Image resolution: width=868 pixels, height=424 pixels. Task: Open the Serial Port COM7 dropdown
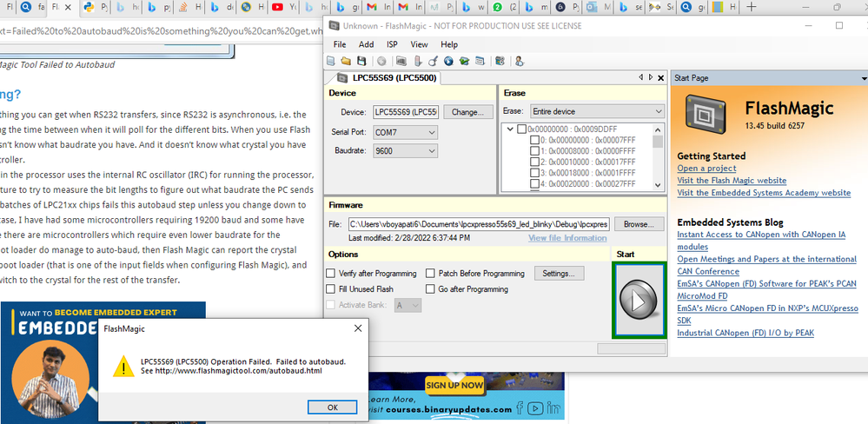pos(405,133)
